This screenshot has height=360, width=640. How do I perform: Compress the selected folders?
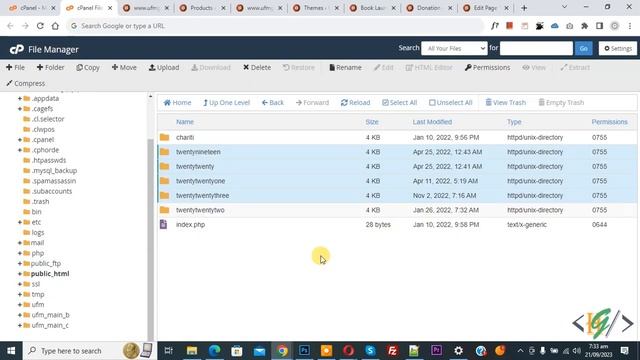click(x=26, y=83)
